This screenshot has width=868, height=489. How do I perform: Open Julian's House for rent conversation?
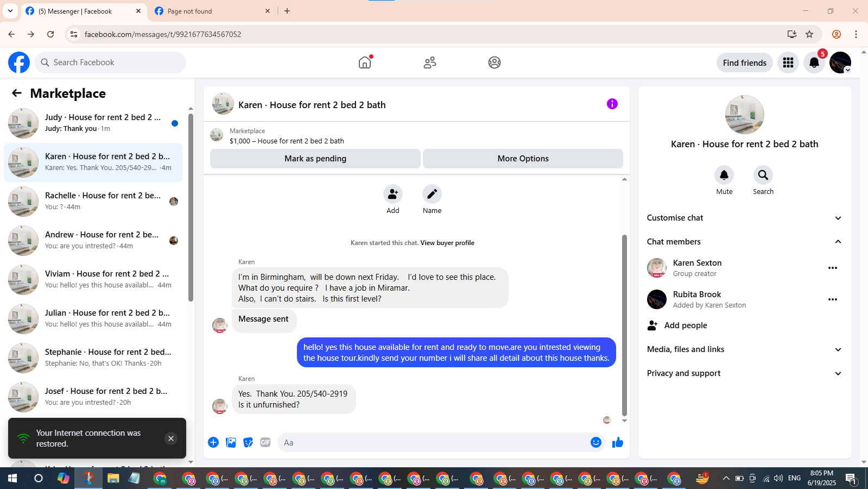pos(93,318)
